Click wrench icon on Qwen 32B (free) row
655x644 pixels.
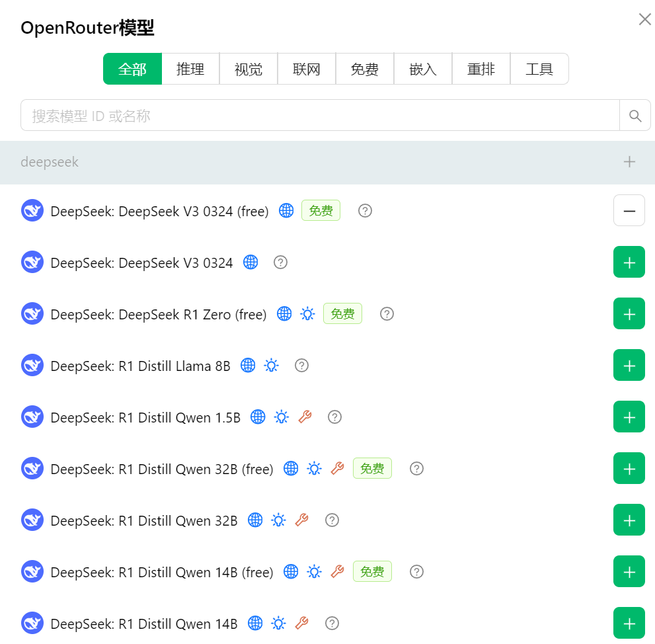338,469
